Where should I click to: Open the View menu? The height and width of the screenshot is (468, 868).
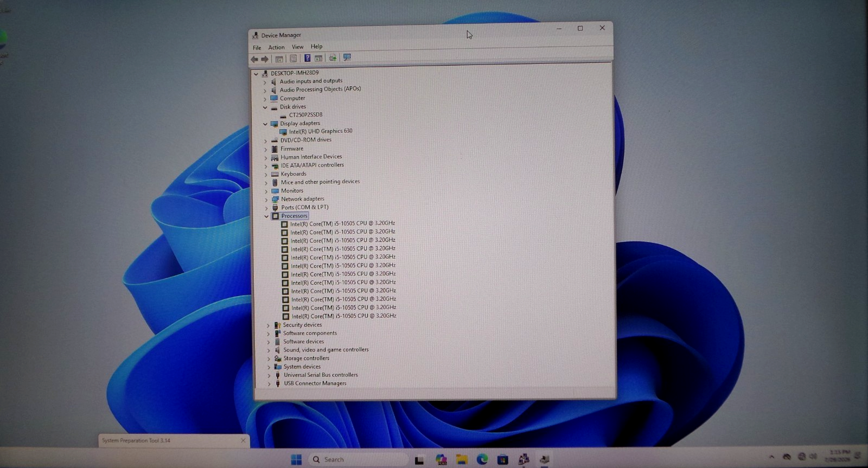pyautogui.click(x=297, y=47)
